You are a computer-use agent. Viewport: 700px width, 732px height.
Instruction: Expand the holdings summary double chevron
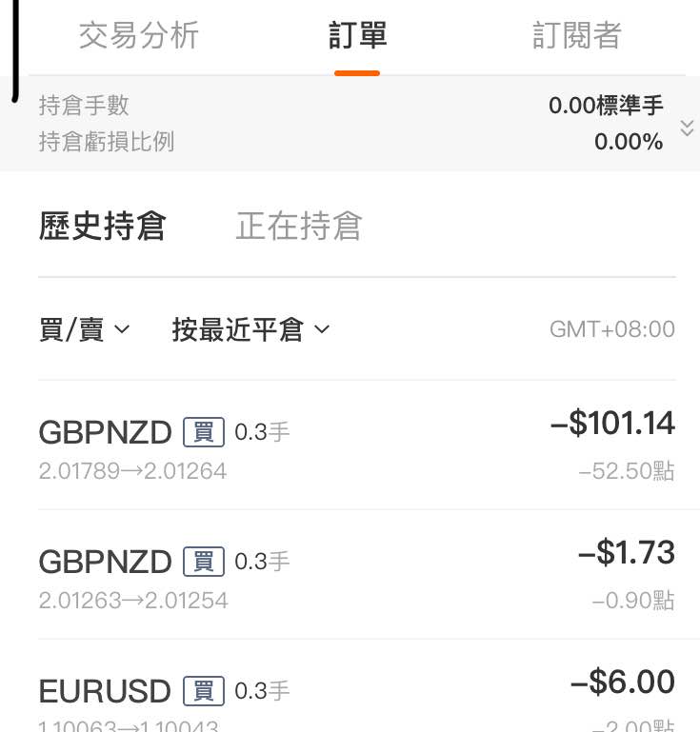coord(687,128)
